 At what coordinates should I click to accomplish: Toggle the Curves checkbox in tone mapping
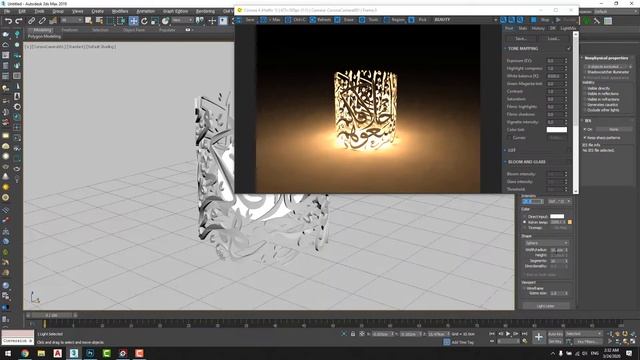coord(510,138)
